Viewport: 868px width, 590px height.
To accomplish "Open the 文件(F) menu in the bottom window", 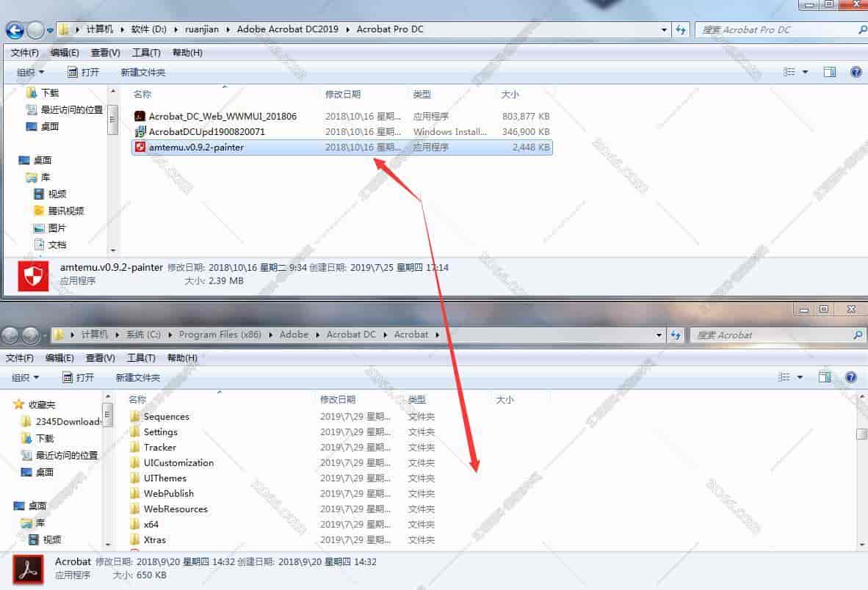I will point(20,358).
